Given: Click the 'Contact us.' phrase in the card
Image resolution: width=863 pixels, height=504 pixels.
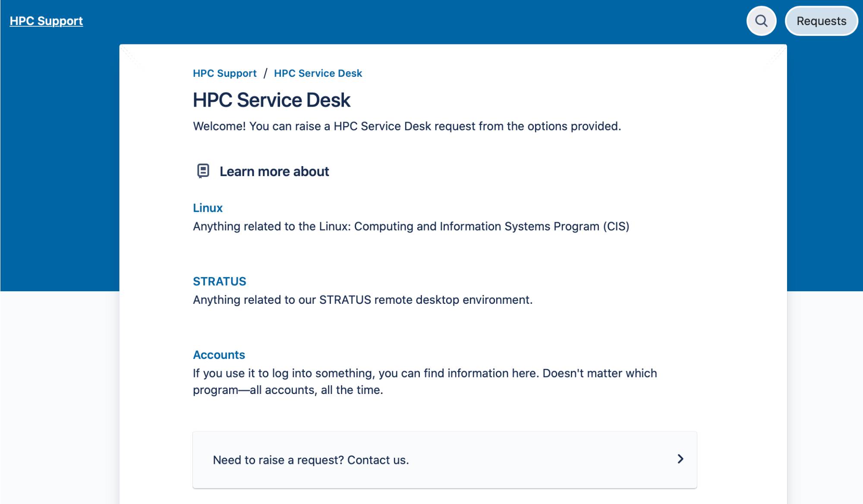Looking at the screenshot, I should (378, 460).
